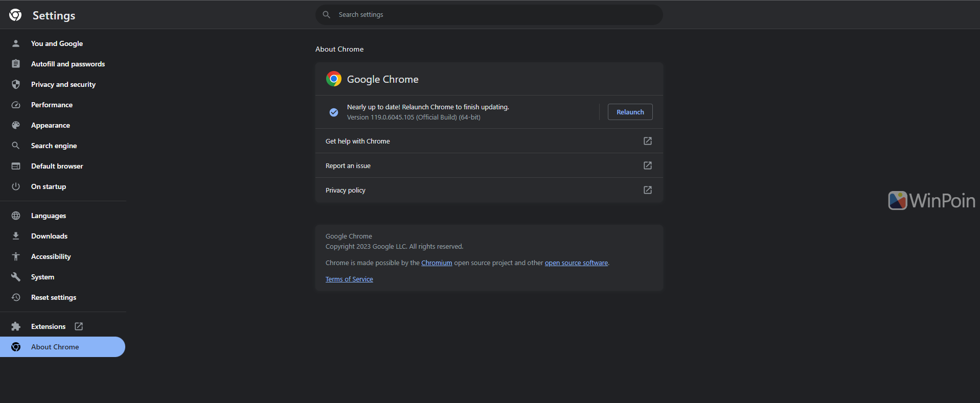Open external link icon for Get help
Screen dimensions: 980x403
click(647, 141)
